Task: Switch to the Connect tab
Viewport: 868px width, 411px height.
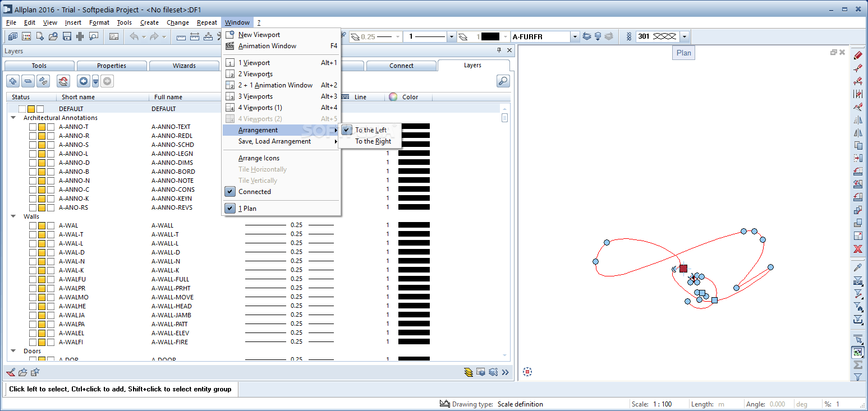Action: pos(401,66)
